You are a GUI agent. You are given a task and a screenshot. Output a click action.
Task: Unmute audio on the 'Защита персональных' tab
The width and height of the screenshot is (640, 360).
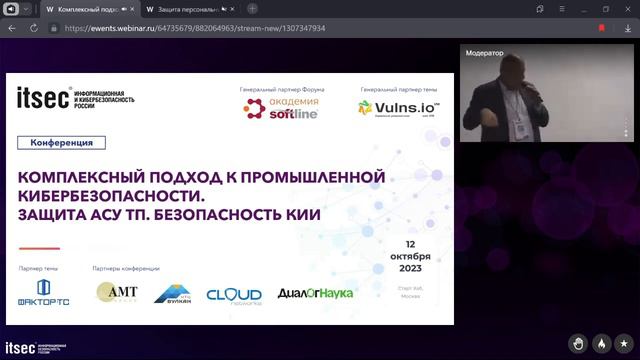point(224,9)
